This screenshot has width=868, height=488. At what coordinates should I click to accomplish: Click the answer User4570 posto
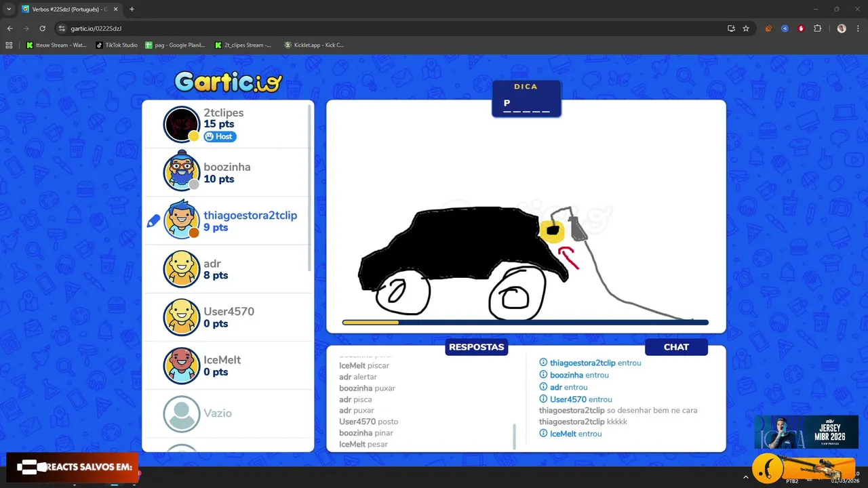coord(368,422)
